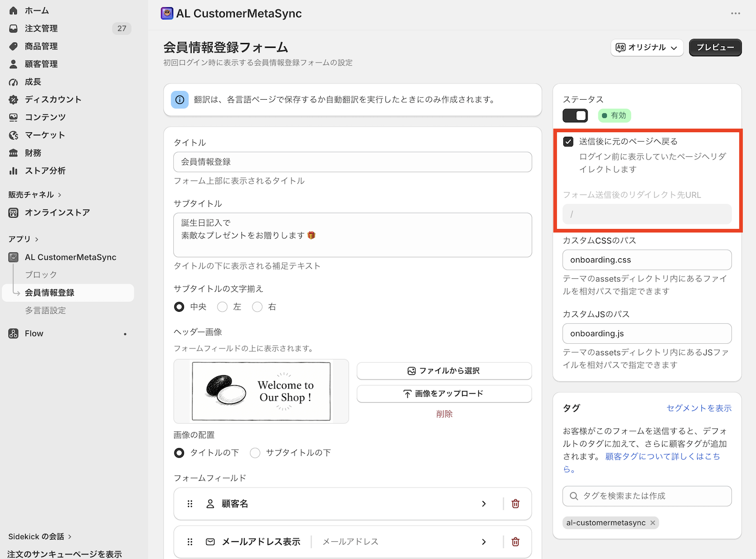The width and height of the screenshot is (756, 559).
Task: Click ファイルから選択 button
Action: point(444,371)
